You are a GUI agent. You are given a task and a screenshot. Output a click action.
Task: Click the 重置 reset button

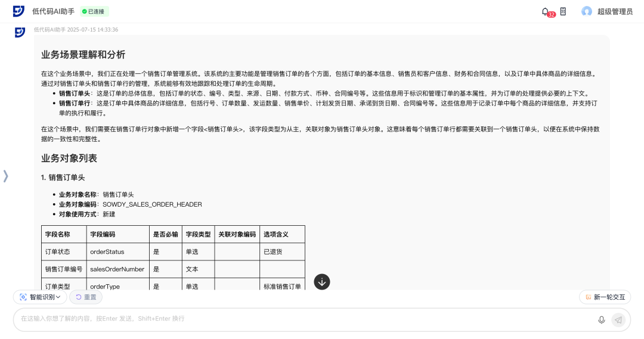coord(86,297)
